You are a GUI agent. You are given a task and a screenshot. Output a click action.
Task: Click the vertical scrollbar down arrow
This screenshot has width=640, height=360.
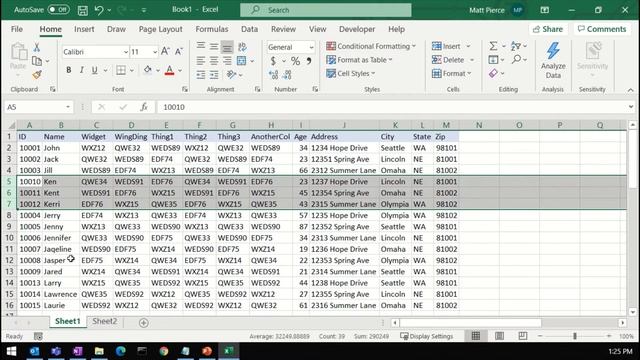(x=633, y=312)
